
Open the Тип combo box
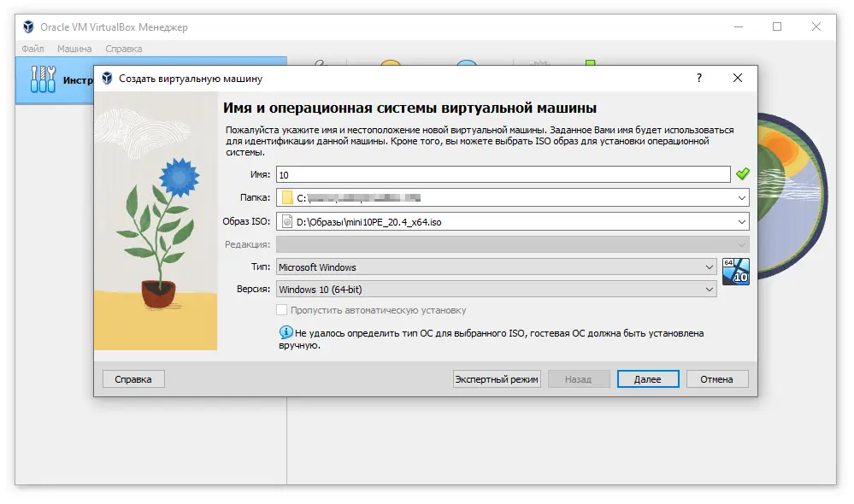(x=709, y=267)
